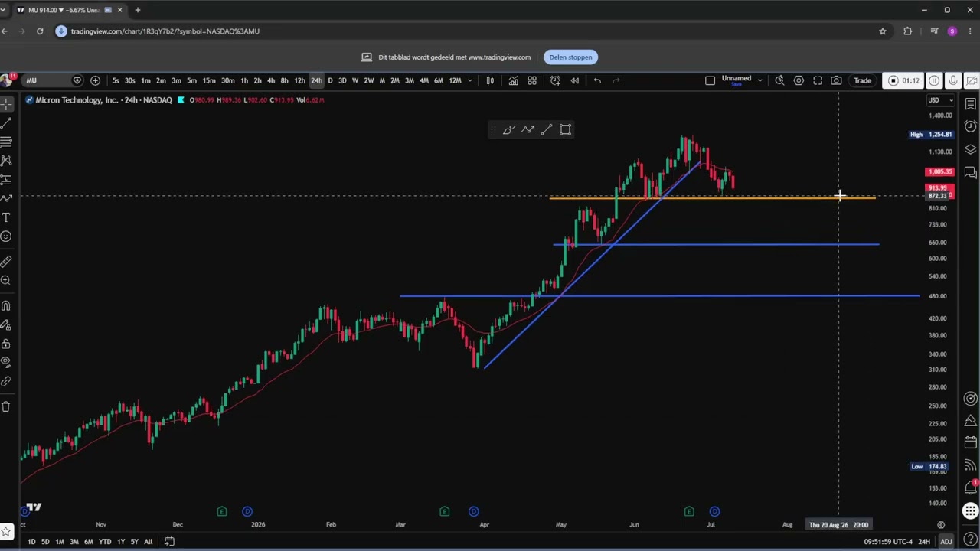Open go-to-date calendar icon
This screenshot has height=551, width=980.
click(169, 542)
